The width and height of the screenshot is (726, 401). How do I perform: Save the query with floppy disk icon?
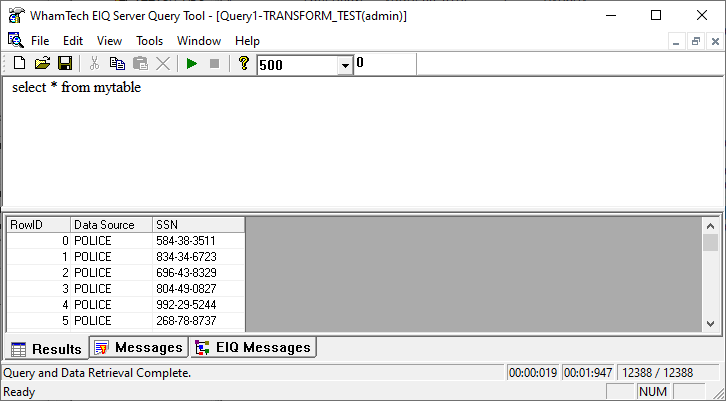(x=65, y=63)
